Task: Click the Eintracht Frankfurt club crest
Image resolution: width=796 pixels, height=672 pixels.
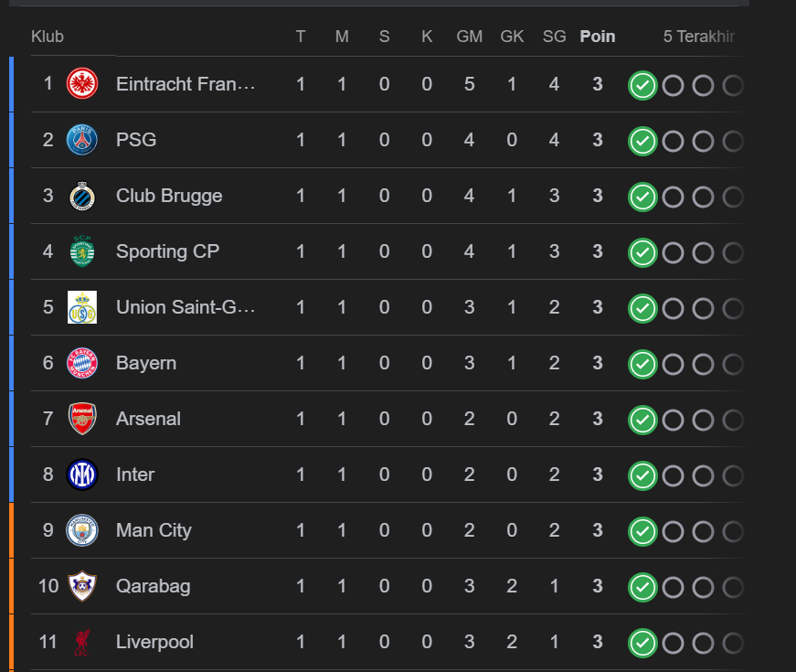Action: (x=82, y=84)
